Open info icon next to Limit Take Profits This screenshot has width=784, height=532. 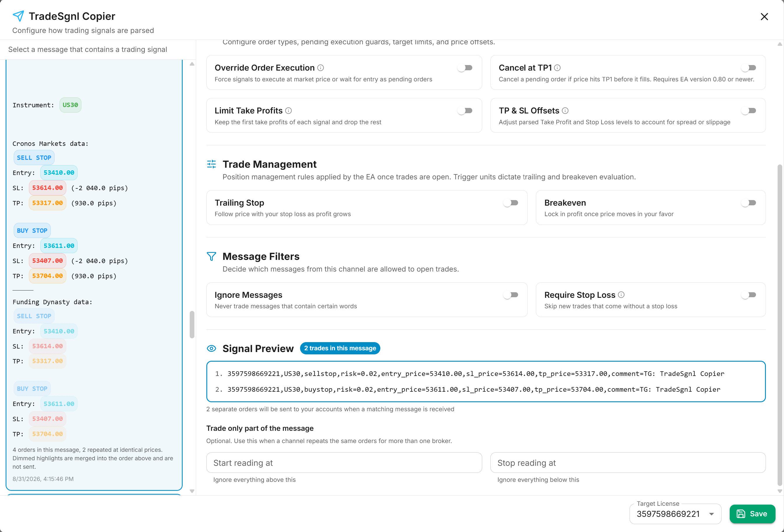[x=288, y=111]
